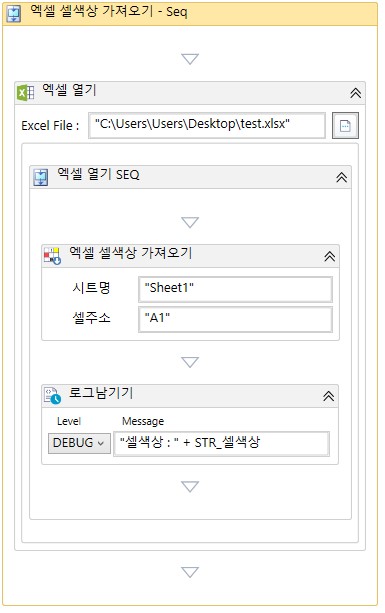The height and width of the screenshot is (613, 385).
Task: Click the Level label
Action: point(69,421)
